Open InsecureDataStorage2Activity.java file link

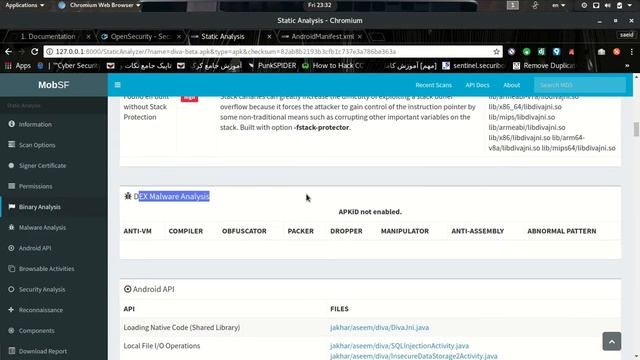pyautogui.click(x=413, y=356)
